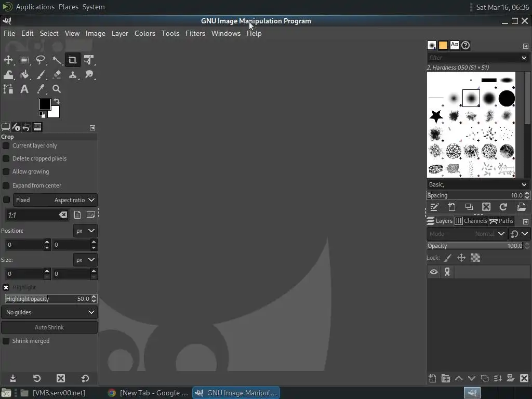The image size is (532, 399).
Task: Select the Crop tool
Action: [73, 60]
